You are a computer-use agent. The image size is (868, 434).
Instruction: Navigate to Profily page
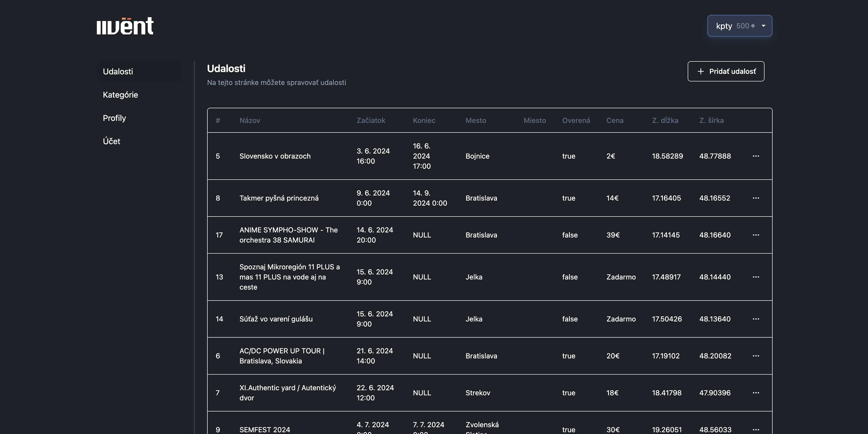[114, 118]
